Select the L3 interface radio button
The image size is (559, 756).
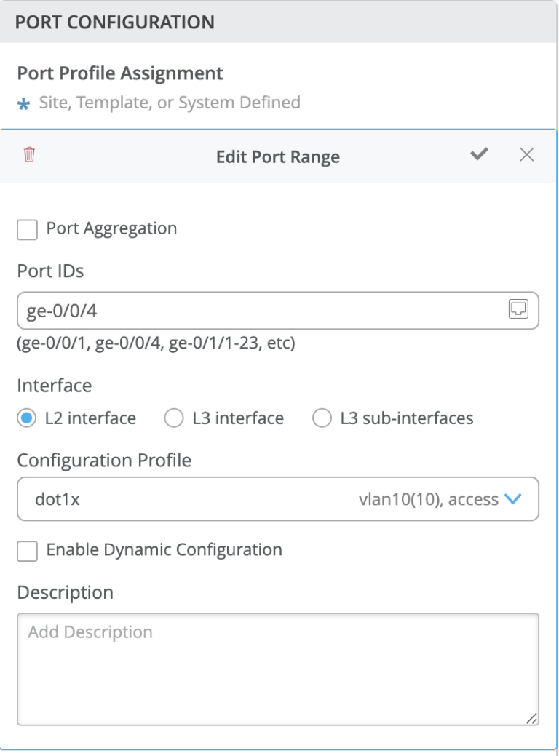(174, 418)
